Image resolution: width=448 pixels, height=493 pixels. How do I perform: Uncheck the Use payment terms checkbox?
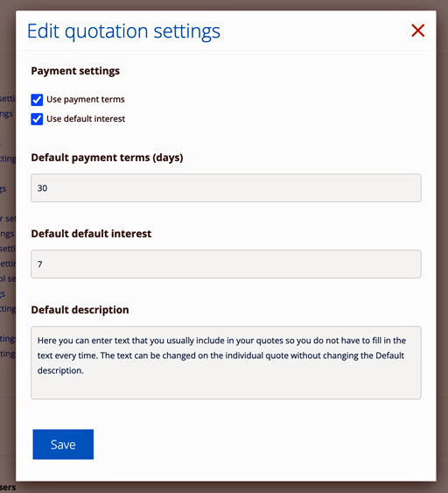pyautogui.click(x=37, y=100)
